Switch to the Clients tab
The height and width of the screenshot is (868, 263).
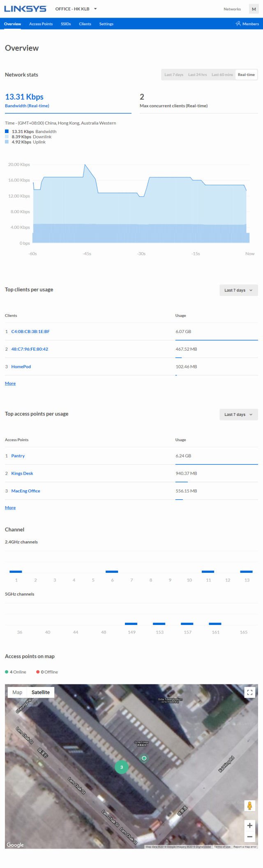pyautogui.click(x=85, y=24)
